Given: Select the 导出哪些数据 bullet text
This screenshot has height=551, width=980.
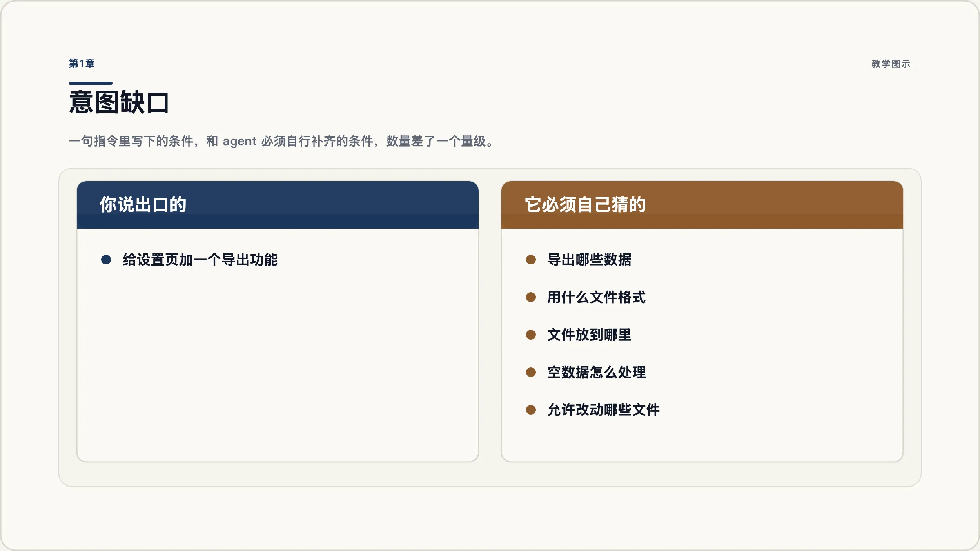Looking at the screenshot, I should click(x=589, y=260).
